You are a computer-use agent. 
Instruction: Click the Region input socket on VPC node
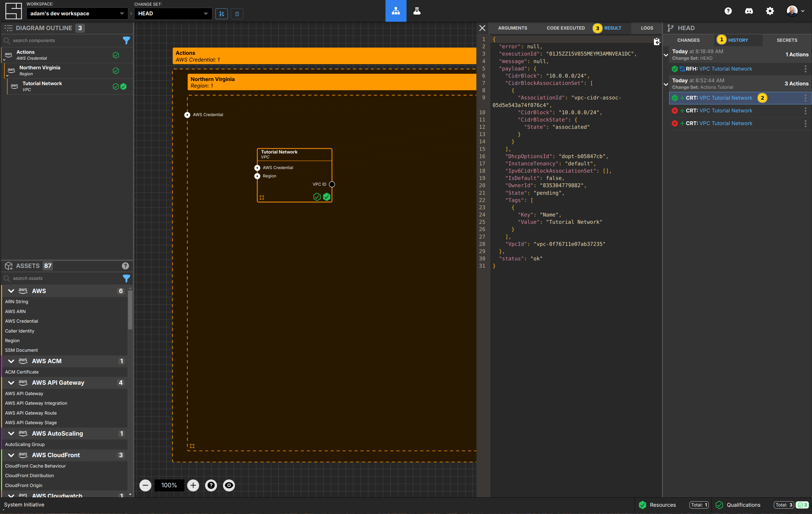tap(257, 176)
